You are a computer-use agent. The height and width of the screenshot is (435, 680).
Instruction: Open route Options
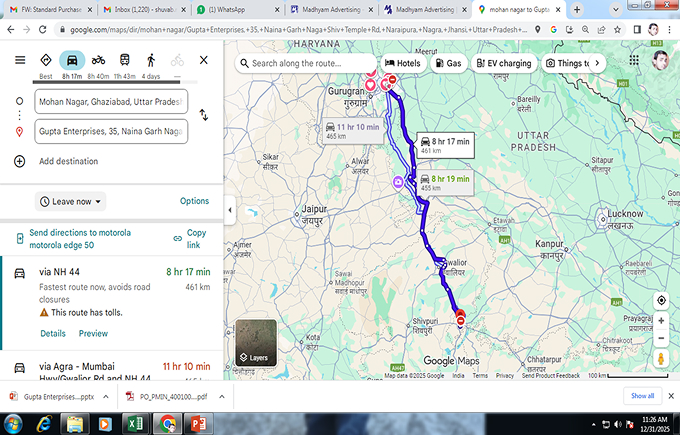pos(194,201)
